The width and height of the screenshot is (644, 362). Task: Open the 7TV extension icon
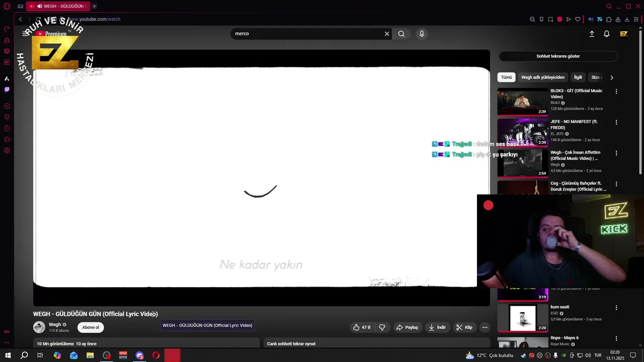(x=600, y=19)
